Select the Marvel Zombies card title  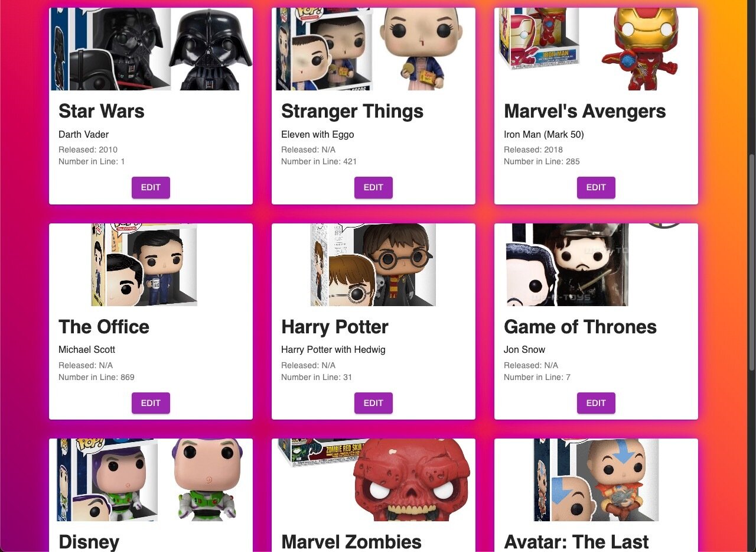[x=351, y=542]
